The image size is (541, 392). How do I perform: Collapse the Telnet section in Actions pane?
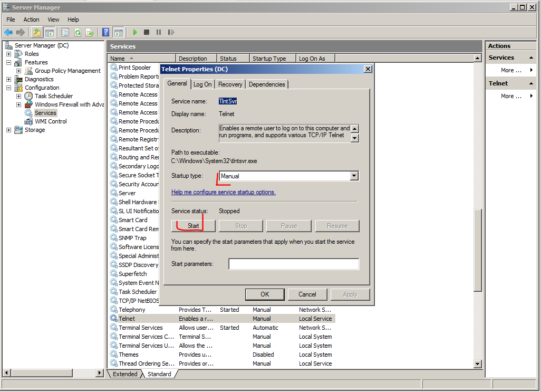[x=531, y=83]
